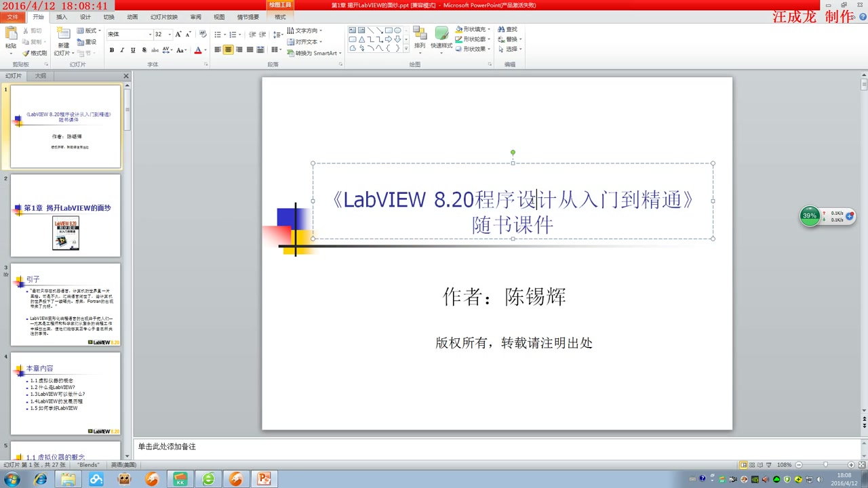Click the New Slide (新建幻灯片) icon
Image resolution: width=868 pixels, height=488 pixels.
coord(63,34)
